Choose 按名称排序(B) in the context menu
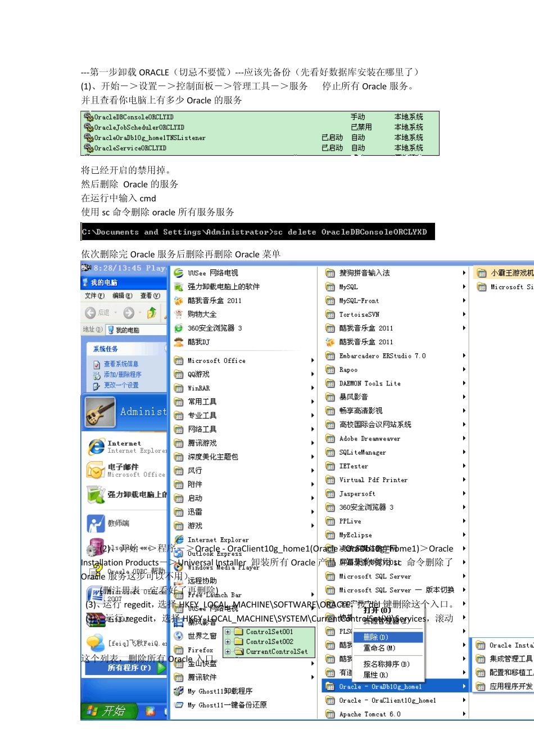Screen dimensions: 534x756 (x=387, y=664)
